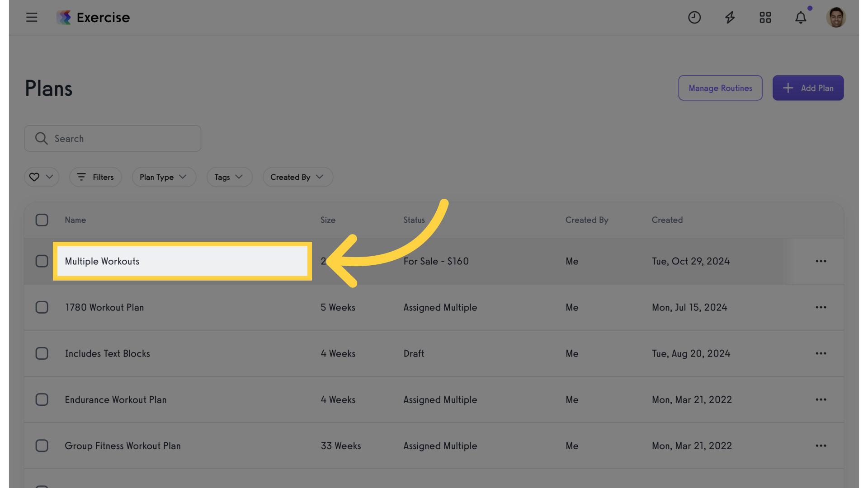The width and height of the screenshot is (868, 488).
Task: Select the Group Fitness Workout Plan checkbox
Action: click(42, 446)
